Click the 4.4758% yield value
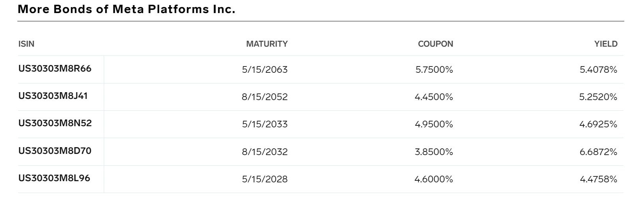This screenshot has height=197, width=644. 598,179
